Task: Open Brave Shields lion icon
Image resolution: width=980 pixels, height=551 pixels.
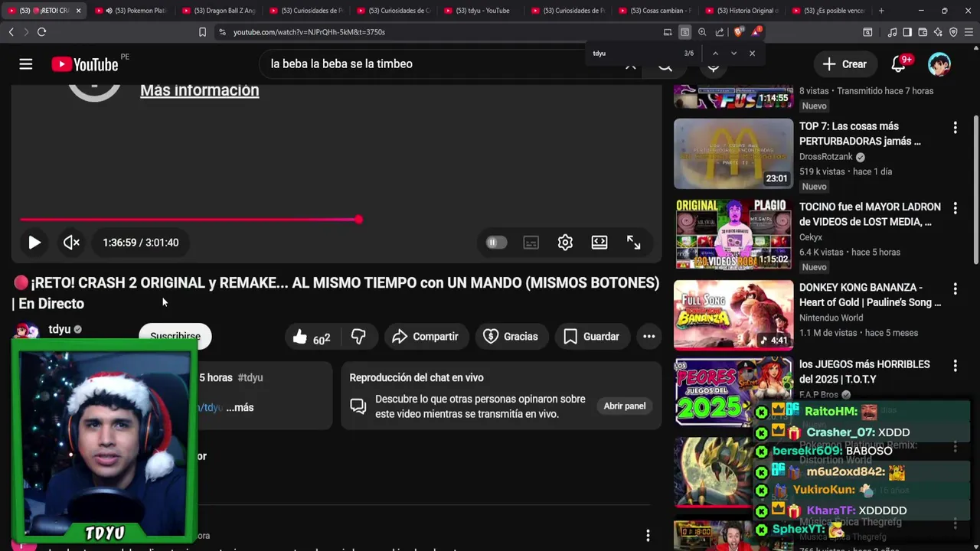Action: (x=738, y=32)
